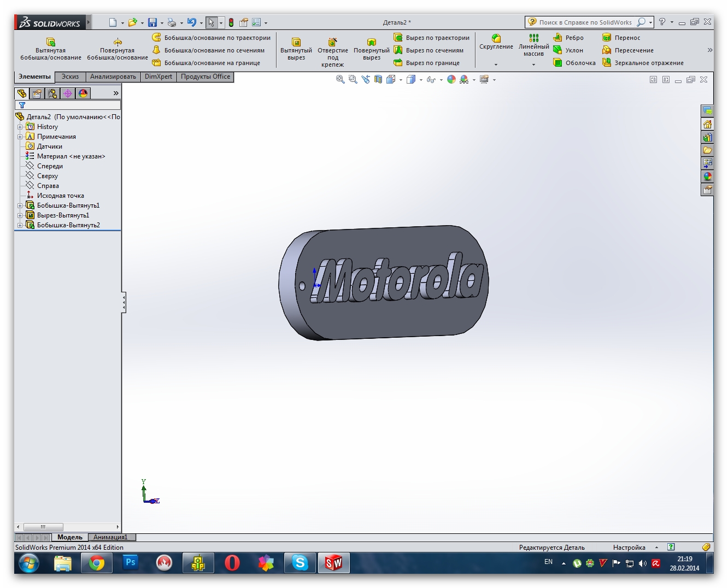Click the Пересечение intersect tool
This screenshot has width=728, height=588.
(x=628, y=50)
